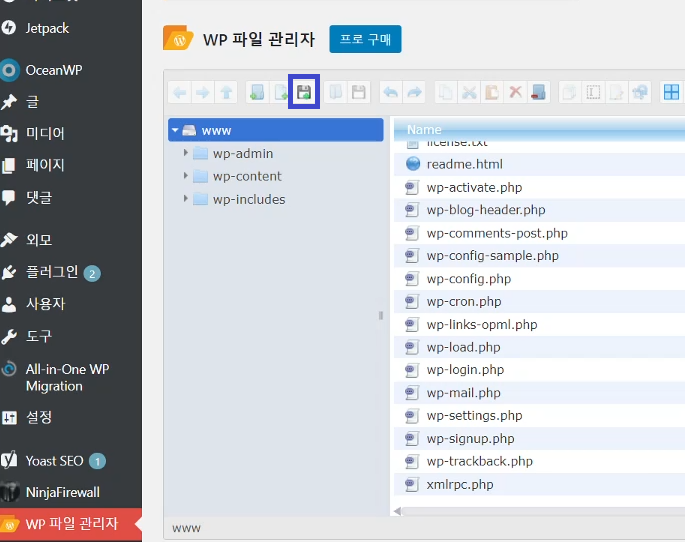
Task: Create a new file with toolbar icon
Action: [x=280, y=92]
